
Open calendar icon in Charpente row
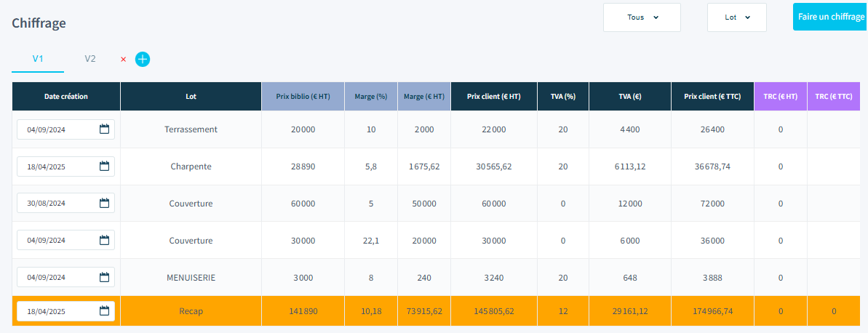click(104, 166)
